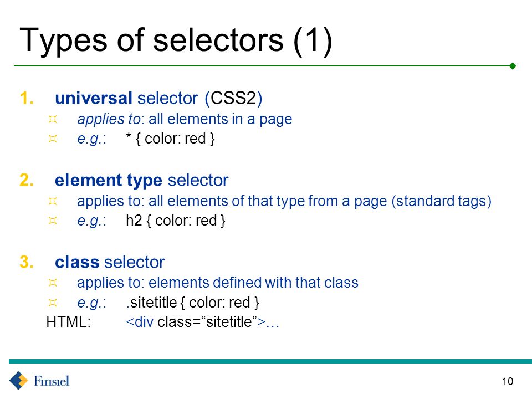Click the Finsiel company name text
This screenshot has height=399, width=532.
[52, 381]
